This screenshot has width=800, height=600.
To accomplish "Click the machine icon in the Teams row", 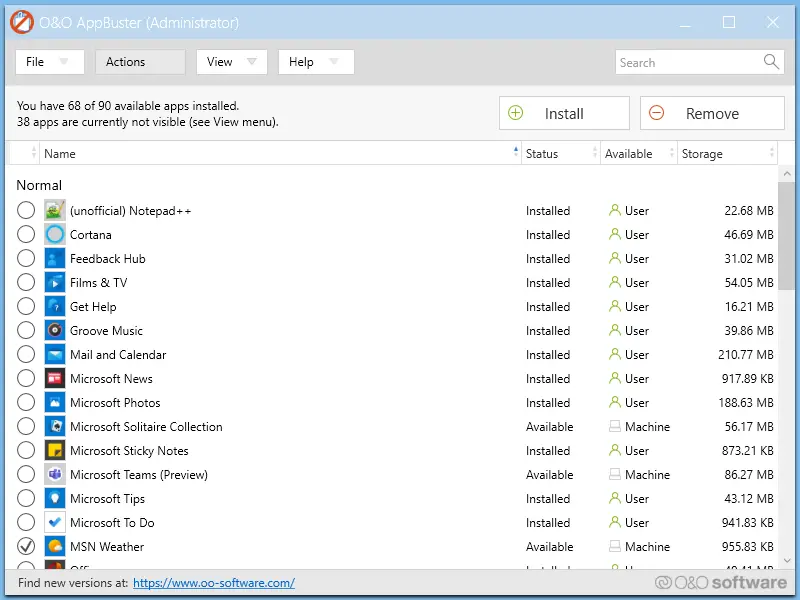I will [615, 474].
